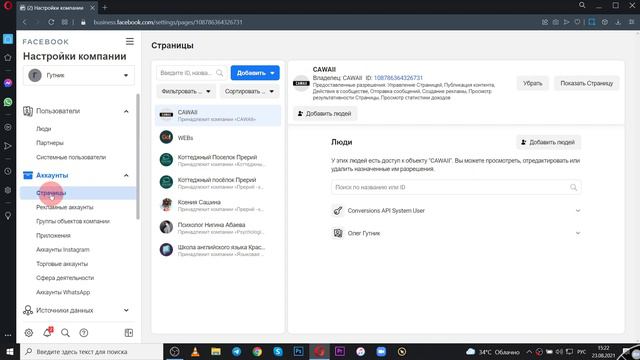The width and height of the screenshot is (640, 360).
Task: Click the sidebar vertical scrollbar
Action: point(138,156)
